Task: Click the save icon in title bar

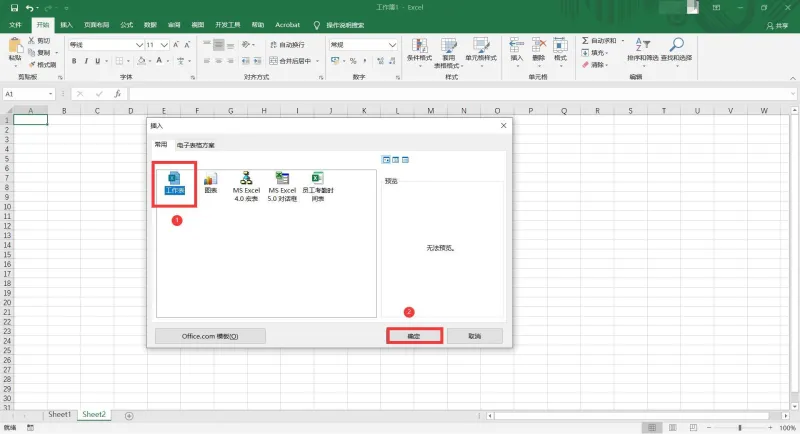Action: click(x=14, y=8)
